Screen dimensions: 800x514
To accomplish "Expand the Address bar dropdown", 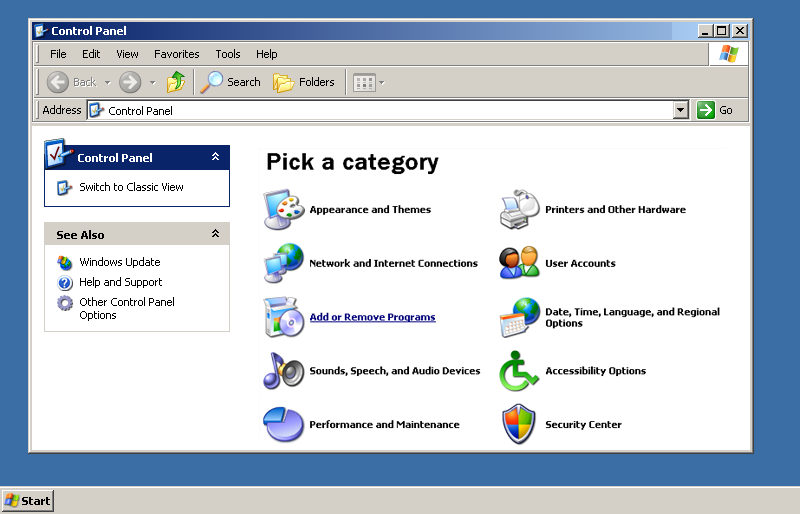I will [x=681, y=110].
